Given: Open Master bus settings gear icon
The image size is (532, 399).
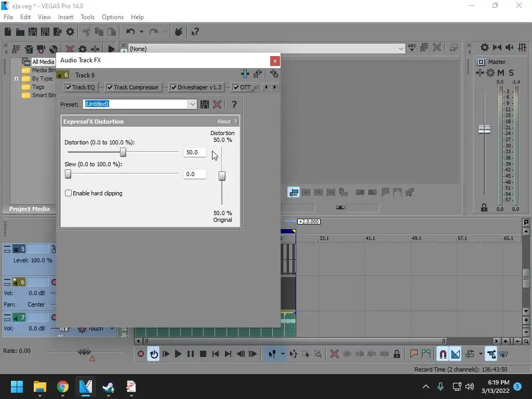Looking at the screenshot, I should tap(490, 73).
